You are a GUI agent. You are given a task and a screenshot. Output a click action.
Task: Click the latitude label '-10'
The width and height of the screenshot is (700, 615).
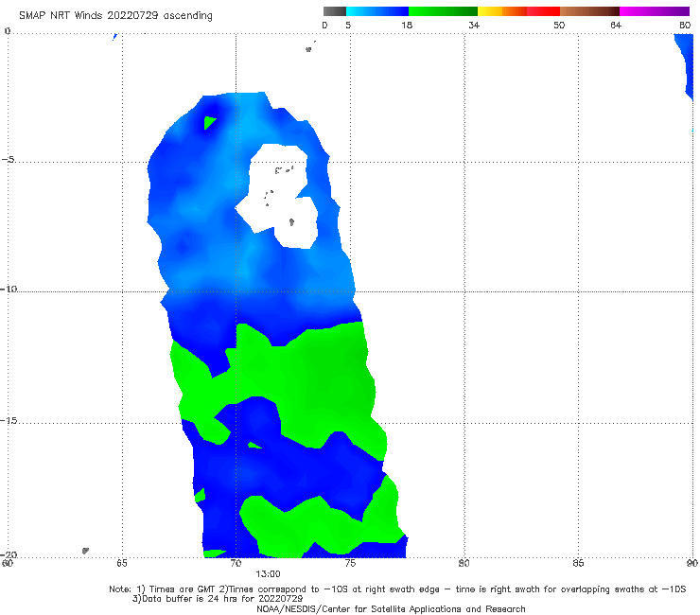[9, 289]
